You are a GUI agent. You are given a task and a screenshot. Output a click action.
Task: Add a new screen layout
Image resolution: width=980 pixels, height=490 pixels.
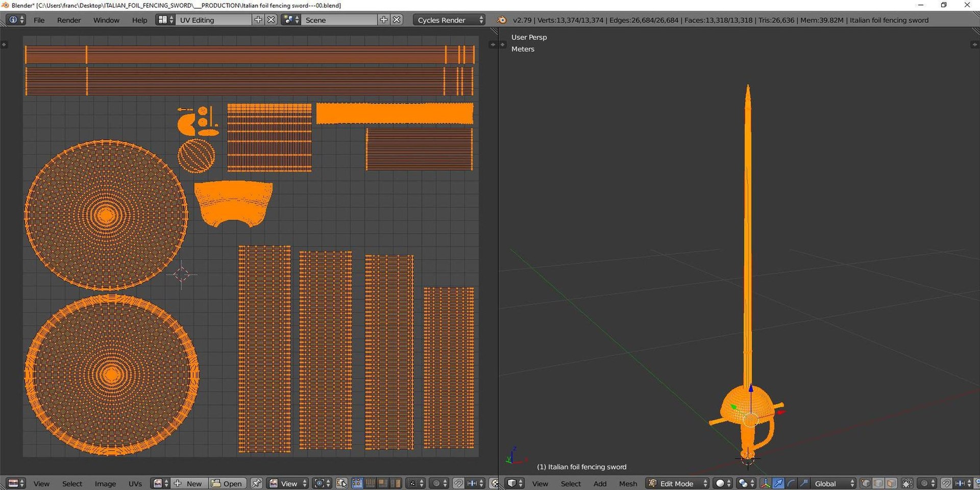(x=258, y=20)
